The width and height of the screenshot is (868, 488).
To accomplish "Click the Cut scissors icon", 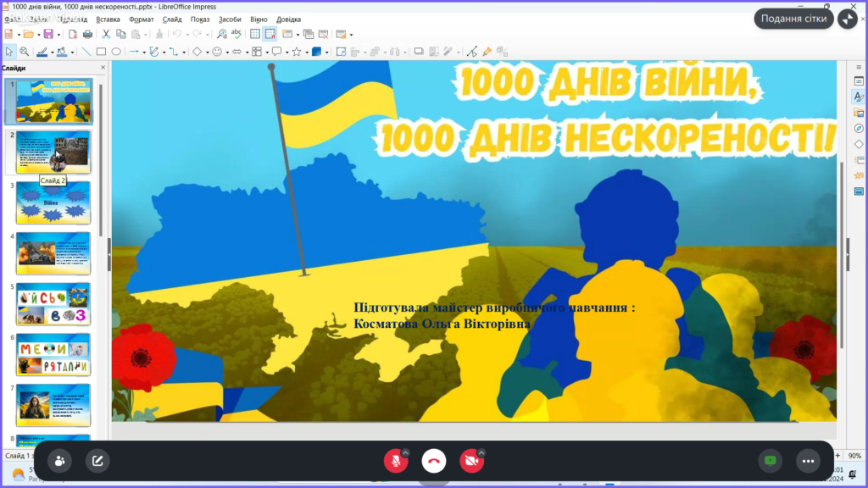I will pyautogui.click(x=106, y=34).
